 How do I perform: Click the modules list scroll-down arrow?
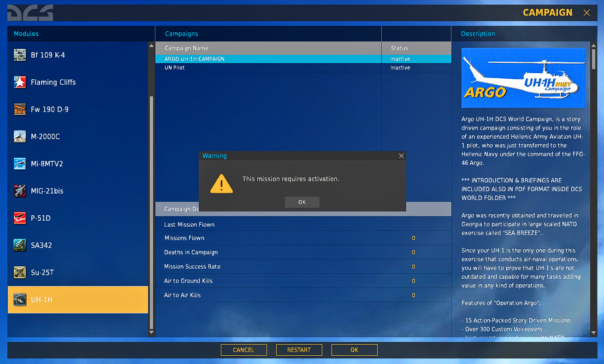pos(151,332)
